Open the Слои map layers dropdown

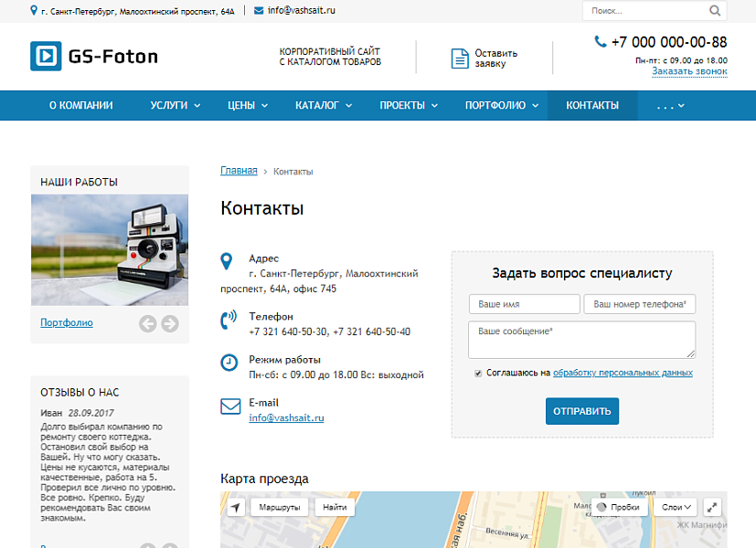(677, 507)
